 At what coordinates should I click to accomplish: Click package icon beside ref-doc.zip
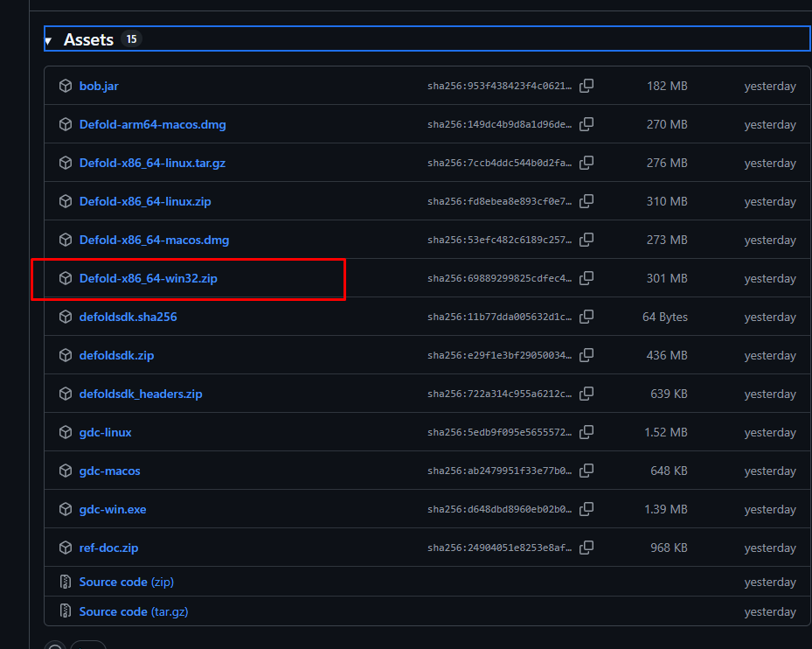66,548
